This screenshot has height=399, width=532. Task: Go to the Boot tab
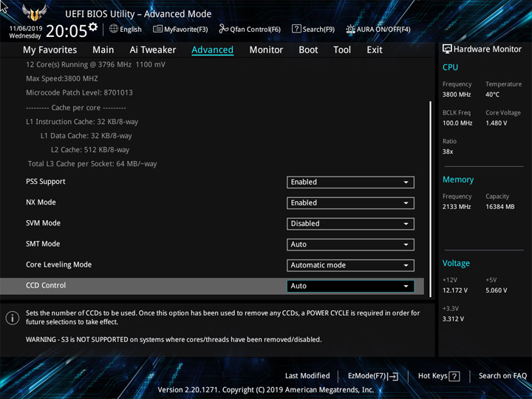point(308,50)
